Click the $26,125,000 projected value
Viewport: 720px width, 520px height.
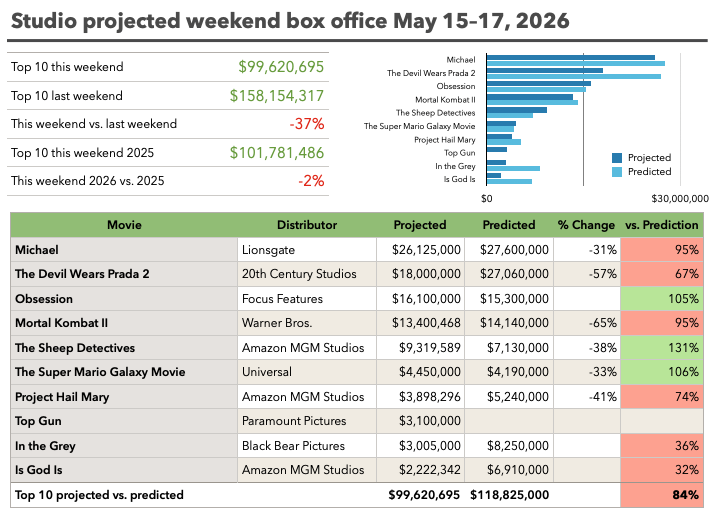pyautogui.click(x=426, y=249)
